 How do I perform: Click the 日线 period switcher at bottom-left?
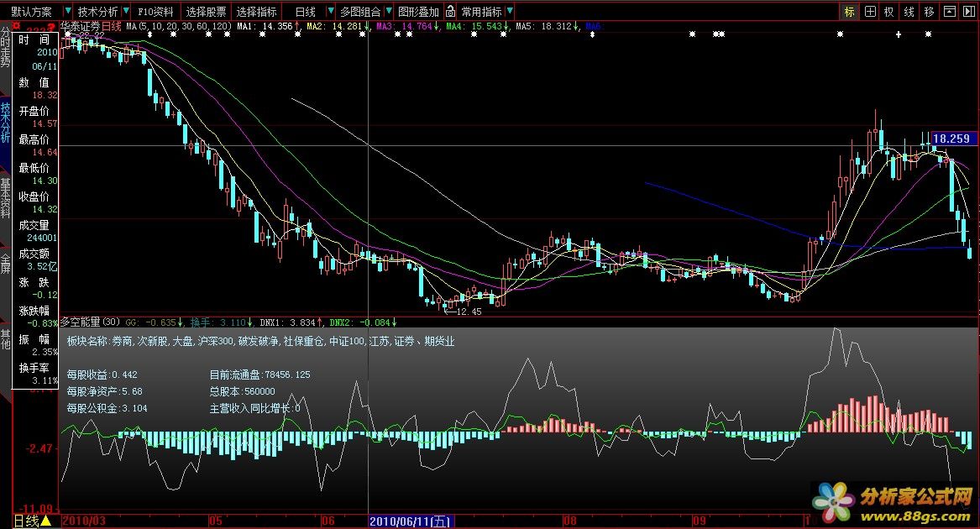click(33, 521)
